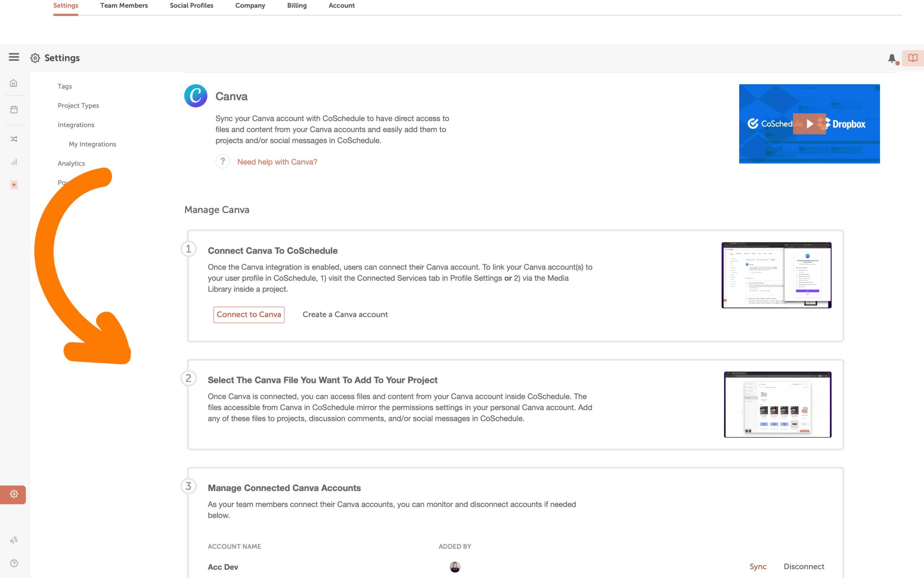Viewport: 924px width, 578px height.
Task: Select My Integrations sub-item
Action: 92,144
